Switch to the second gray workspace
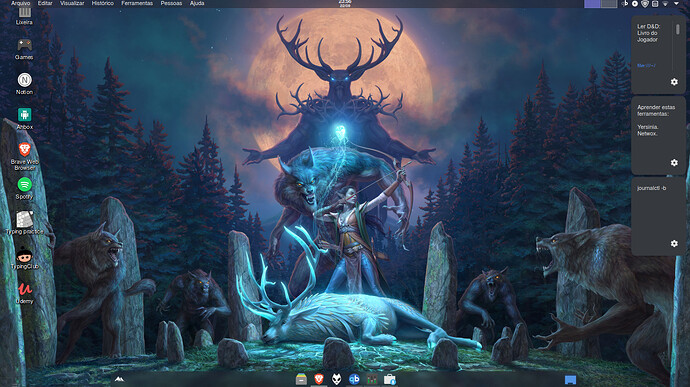 pos(609,4)
